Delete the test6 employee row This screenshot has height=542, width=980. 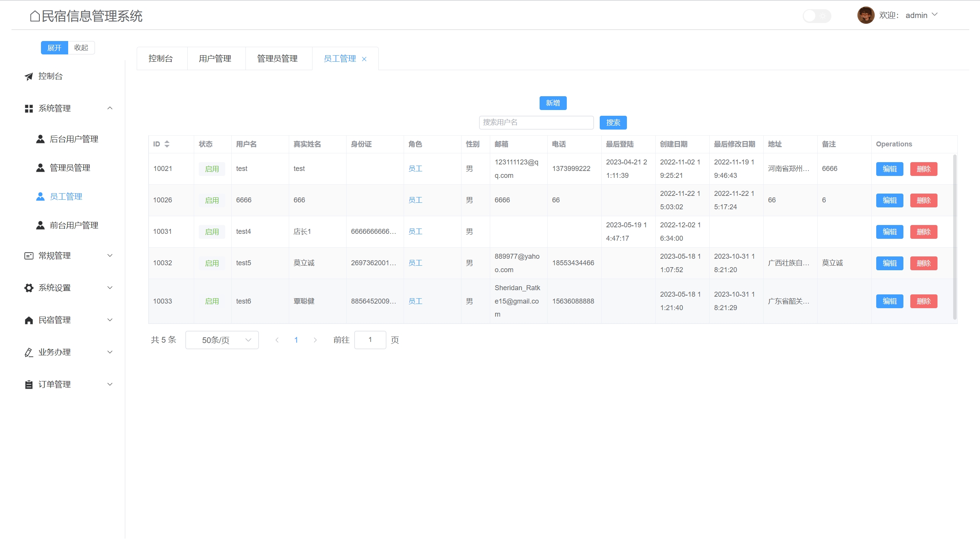[x=923, y=301]
